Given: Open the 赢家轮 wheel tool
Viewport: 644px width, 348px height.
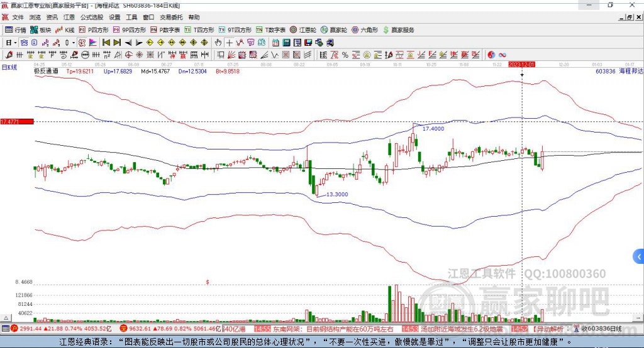Looking at the screenshot, I should 334,30.
